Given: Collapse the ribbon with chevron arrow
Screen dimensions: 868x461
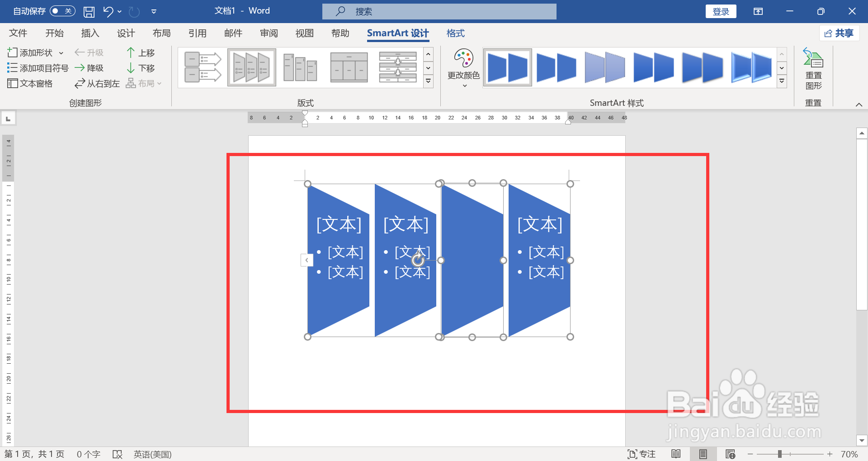Looking at the screenshot, I should coord(859,105).
